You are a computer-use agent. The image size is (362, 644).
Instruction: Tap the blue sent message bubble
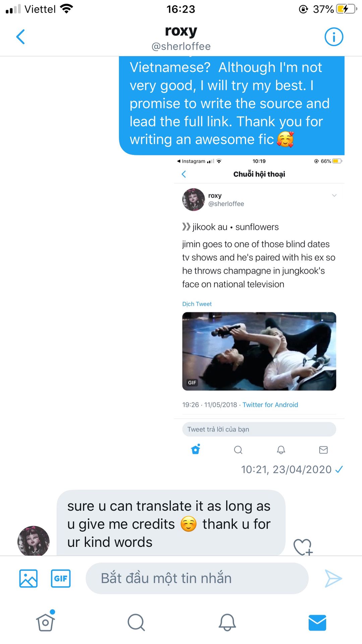[231, 104]
